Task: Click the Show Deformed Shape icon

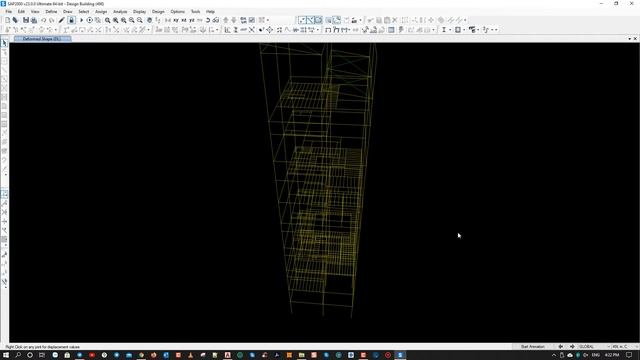Action: pyautogui.click(x=336, y=30)
